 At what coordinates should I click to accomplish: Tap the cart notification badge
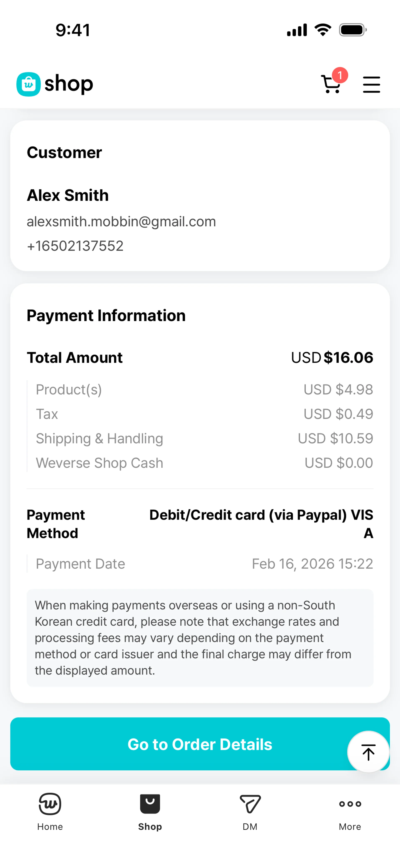[340, 75]
